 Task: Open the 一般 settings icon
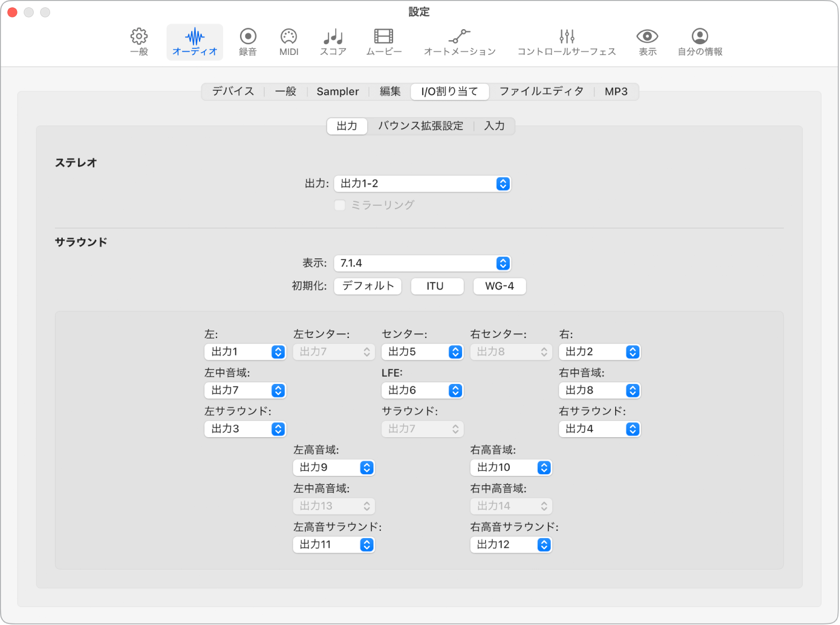click(138, 41)
